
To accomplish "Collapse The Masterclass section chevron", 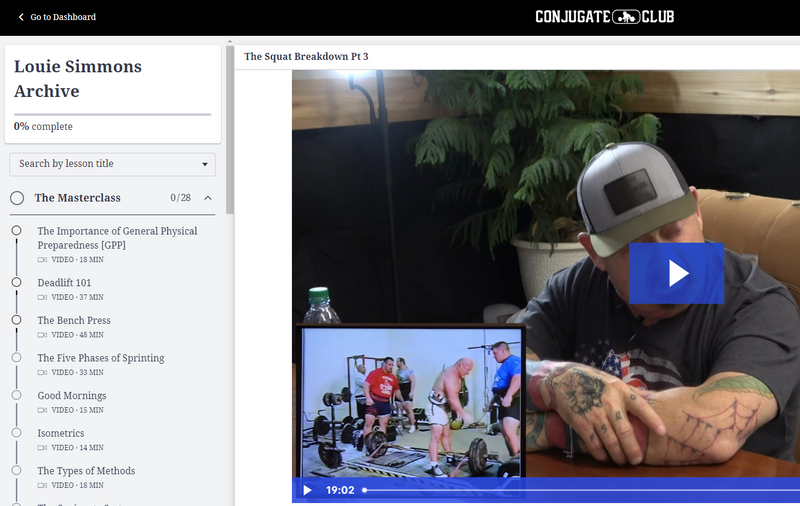I will [x=208, y=198].
